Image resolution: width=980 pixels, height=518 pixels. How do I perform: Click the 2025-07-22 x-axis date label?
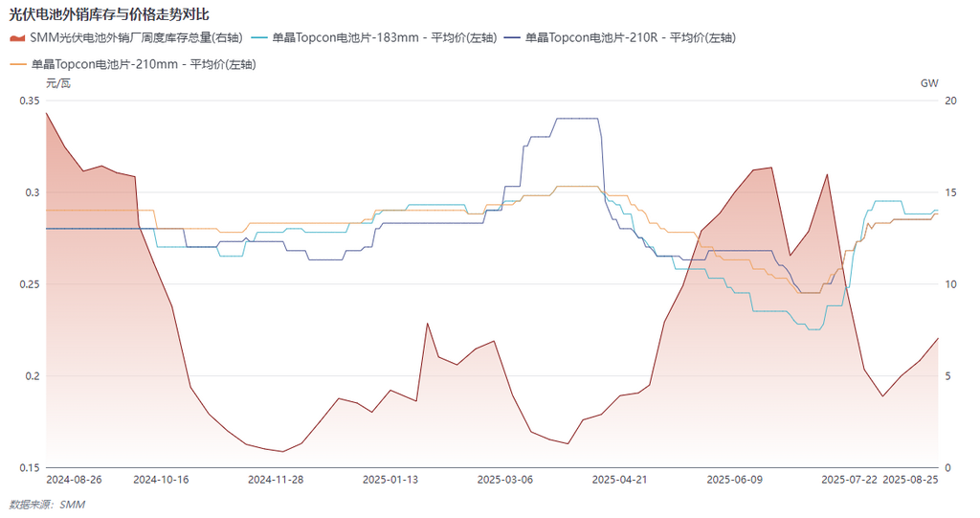point(849,479)
